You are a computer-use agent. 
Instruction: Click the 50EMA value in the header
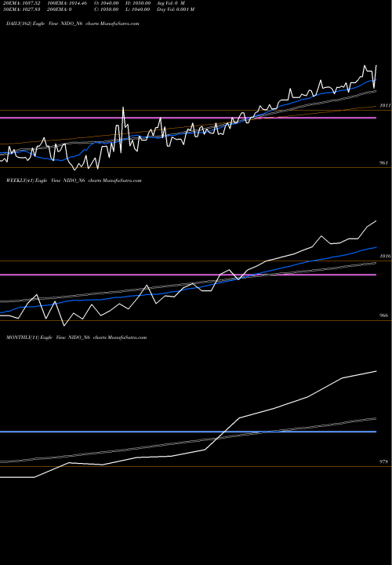22,9
